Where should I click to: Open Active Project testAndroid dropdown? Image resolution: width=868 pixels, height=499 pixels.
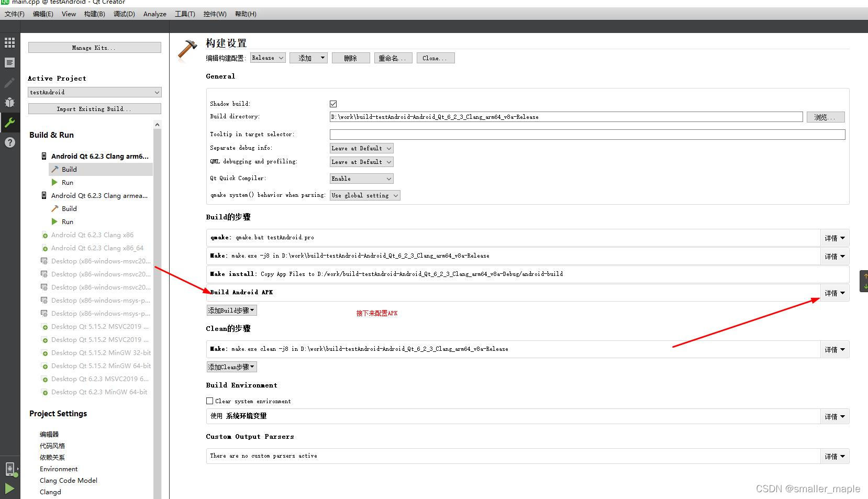coord(94,92)
